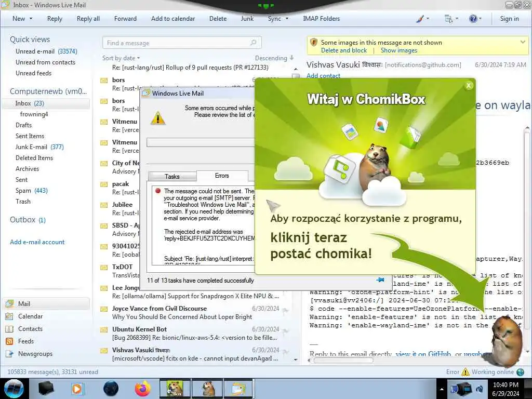This screenshot has width=532, height=399.
Task: Select the Spam (443) folder
Action: pos(32,191)
